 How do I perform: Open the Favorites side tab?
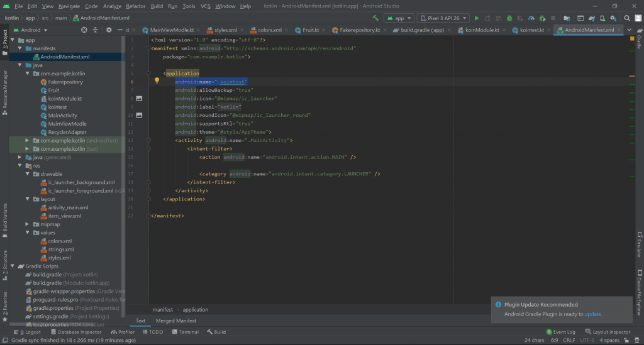(4, 307)
